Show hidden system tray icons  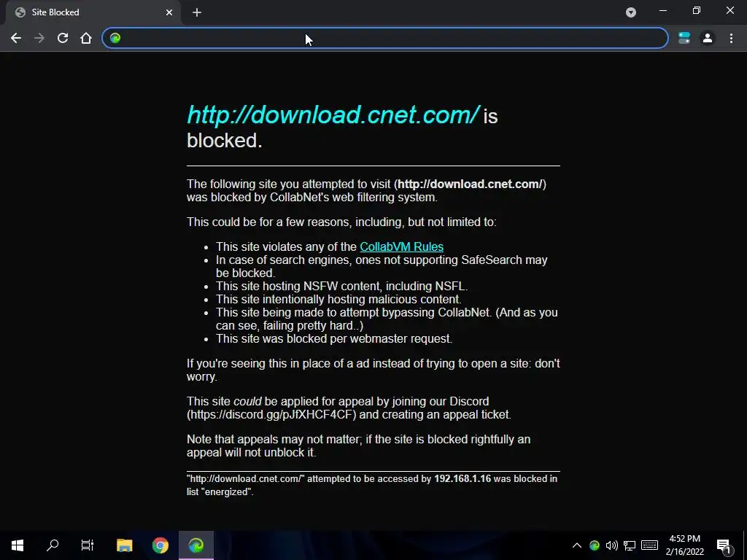tap(576, 545)
